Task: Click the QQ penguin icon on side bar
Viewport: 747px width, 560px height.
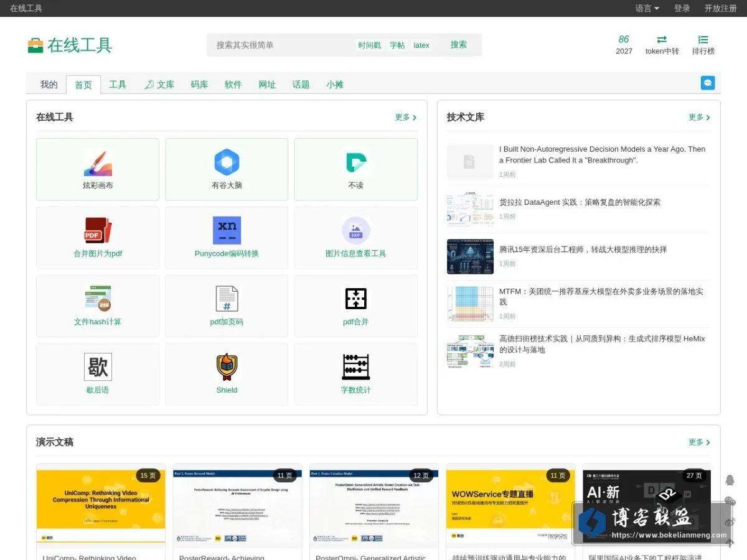Action: (x=730, y=480)
